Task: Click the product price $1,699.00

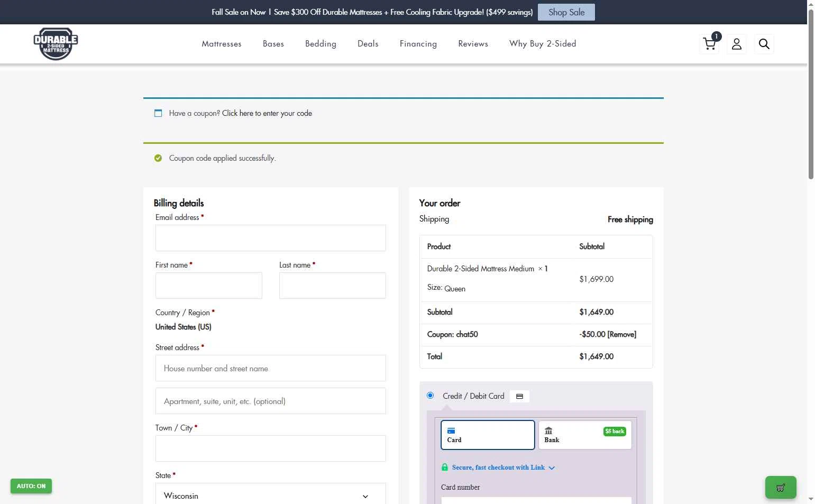Action: click(x=597, y=279)
